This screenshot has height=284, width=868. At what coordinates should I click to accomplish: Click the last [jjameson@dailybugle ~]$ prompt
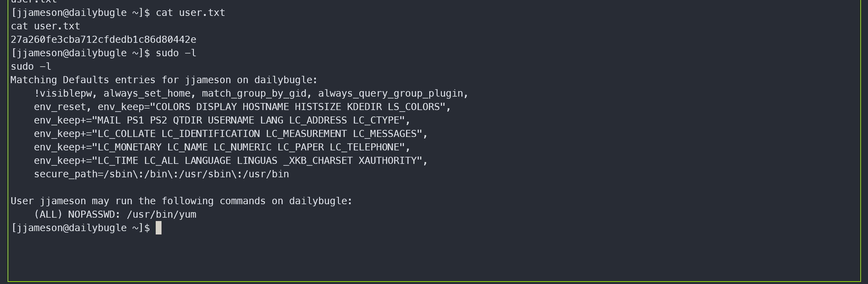(81, 228)
